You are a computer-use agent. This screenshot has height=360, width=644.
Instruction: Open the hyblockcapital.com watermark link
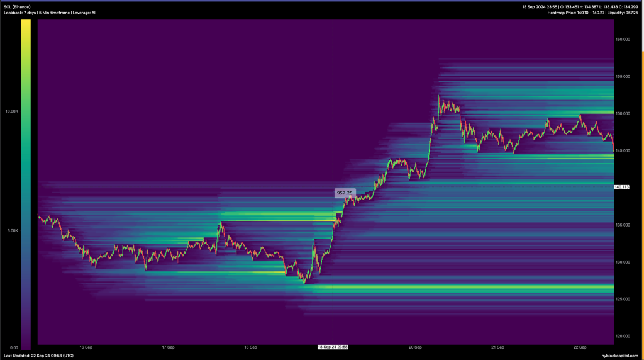pos(619,356)
